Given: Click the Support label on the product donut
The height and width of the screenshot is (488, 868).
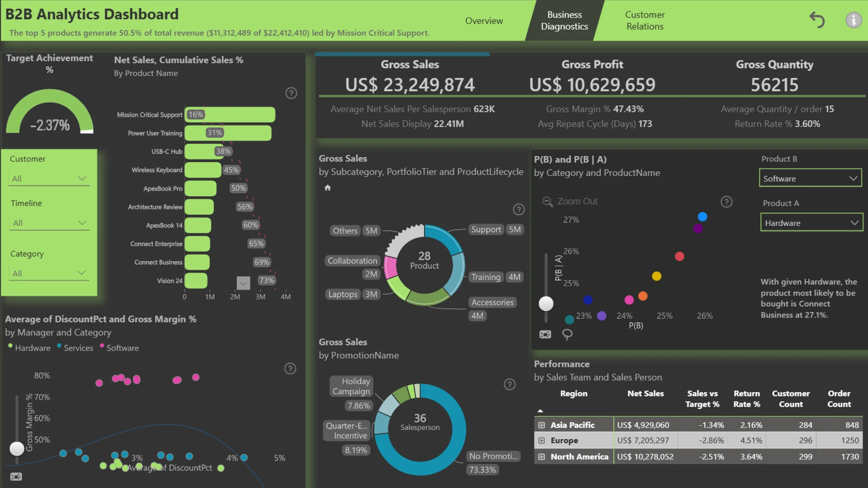Looking at the screenshot, I should tap(486, 230).
